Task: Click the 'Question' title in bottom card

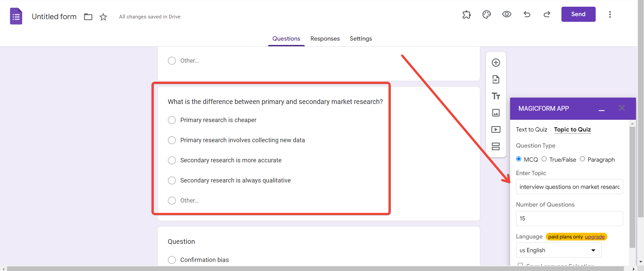Action: tap(181, 241)
